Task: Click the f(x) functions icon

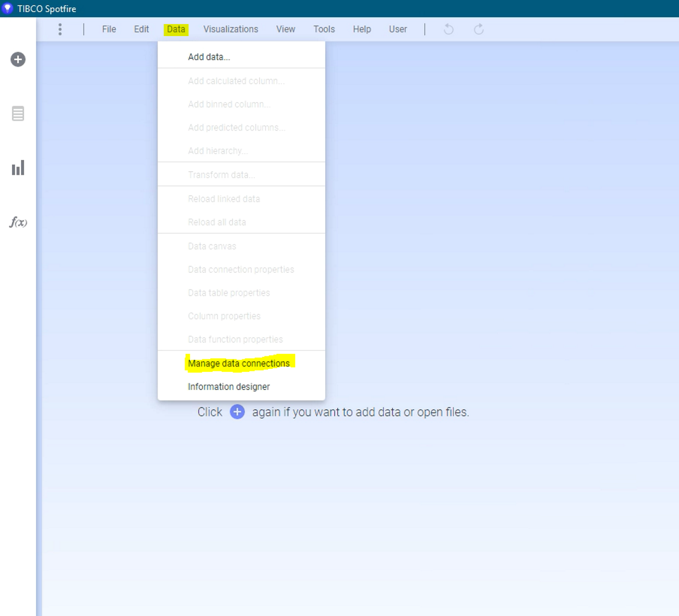Action: tap(18, 222)
